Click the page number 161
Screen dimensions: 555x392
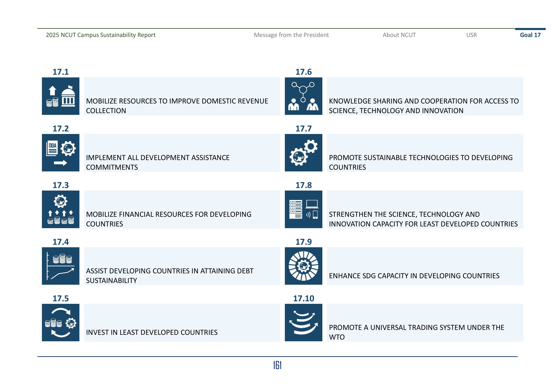[277, 365]
